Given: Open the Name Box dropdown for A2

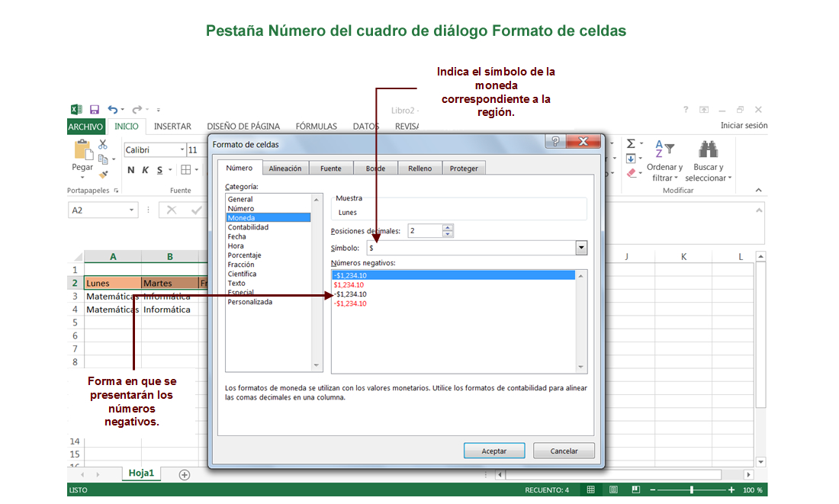Looking at the screenshot, I should 131,210.
